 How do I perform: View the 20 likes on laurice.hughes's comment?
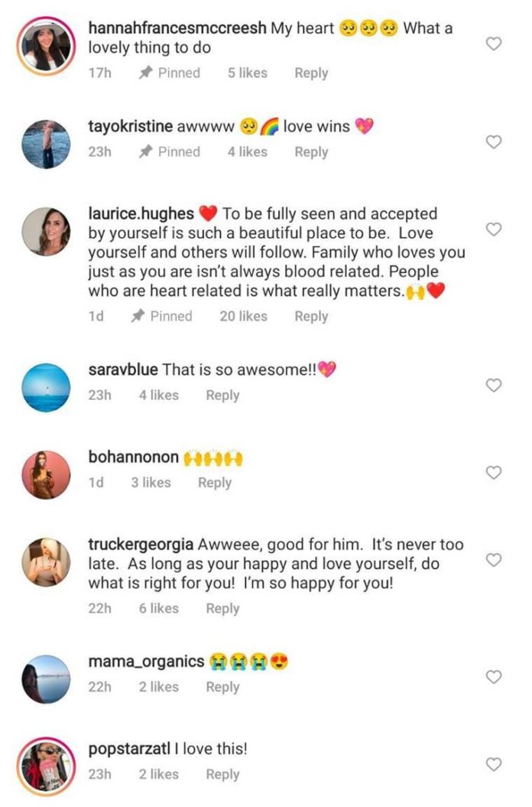[243, 316]
